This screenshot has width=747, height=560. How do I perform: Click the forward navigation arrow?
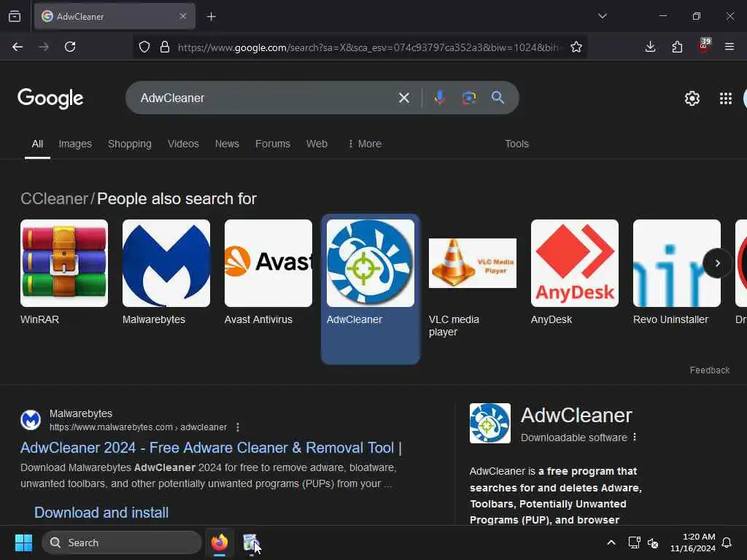click(x=43, y=47)
